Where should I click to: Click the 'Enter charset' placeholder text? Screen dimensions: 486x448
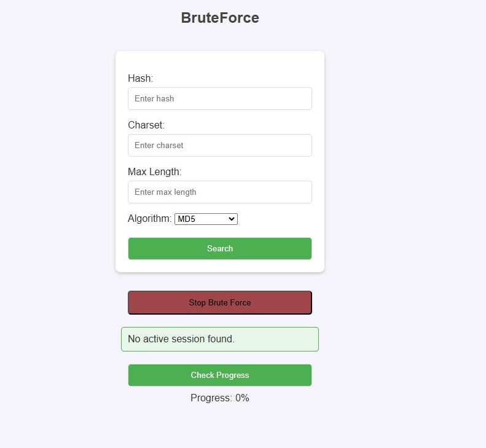click(x=159, y=145)
